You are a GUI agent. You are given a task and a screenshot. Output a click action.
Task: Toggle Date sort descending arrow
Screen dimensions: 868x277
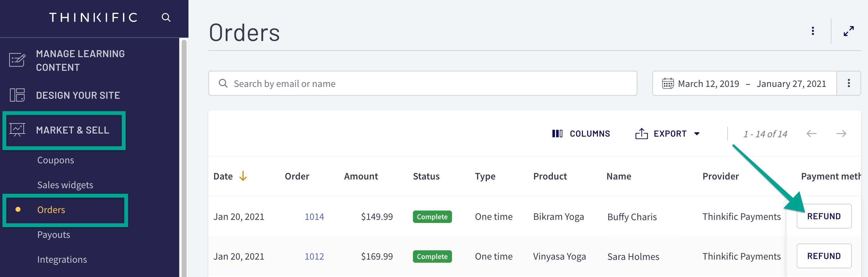pyautogui.click(x=243, y=176)
